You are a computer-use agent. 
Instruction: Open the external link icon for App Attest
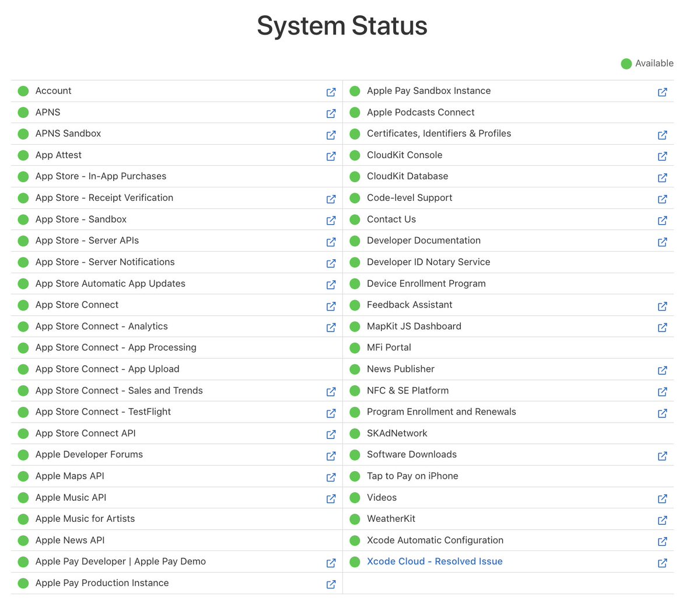(x=331, y=156)
